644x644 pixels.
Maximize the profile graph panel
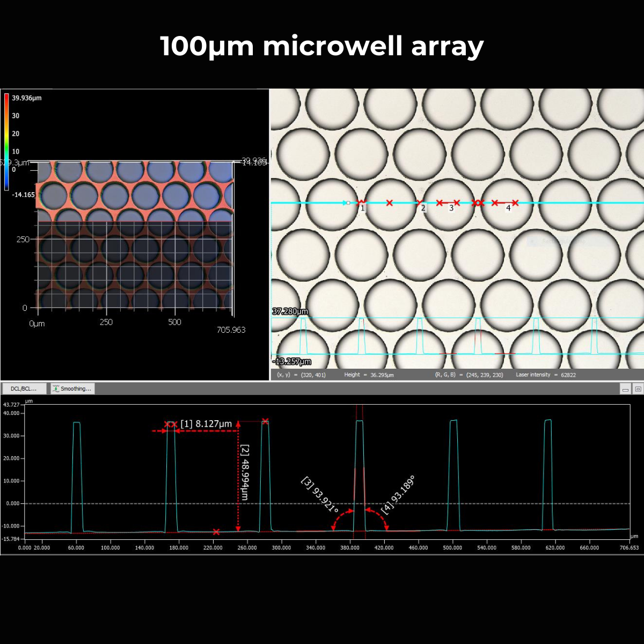pos(638,389)
